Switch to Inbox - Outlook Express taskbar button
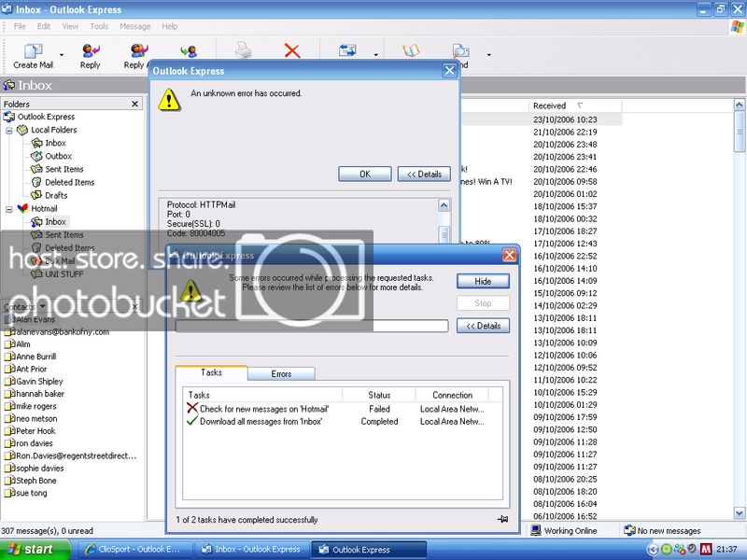 (252, 550)
